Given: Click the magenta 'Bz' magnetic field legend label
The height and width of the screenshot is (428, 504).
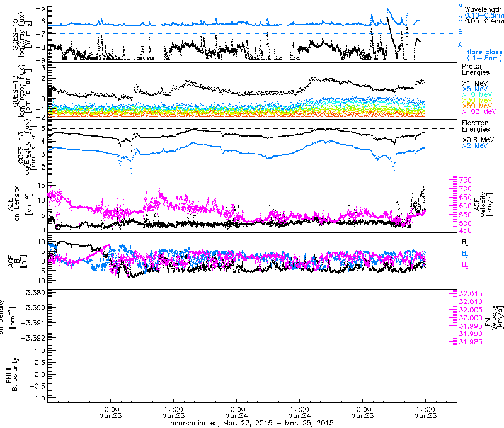Looking at the screenshot, I should 465,265.
